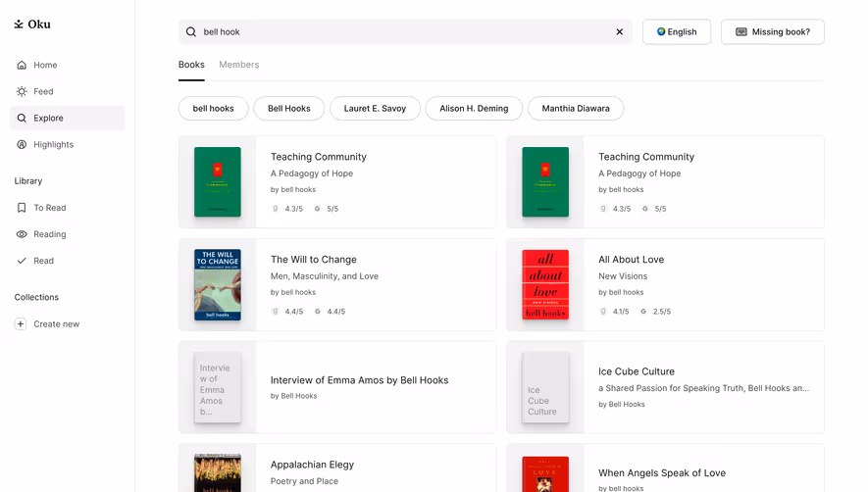Open the Home page from the sidebar
Viewport: 868px width, 492px height.
pyautogui.click(x=67, y=65)
